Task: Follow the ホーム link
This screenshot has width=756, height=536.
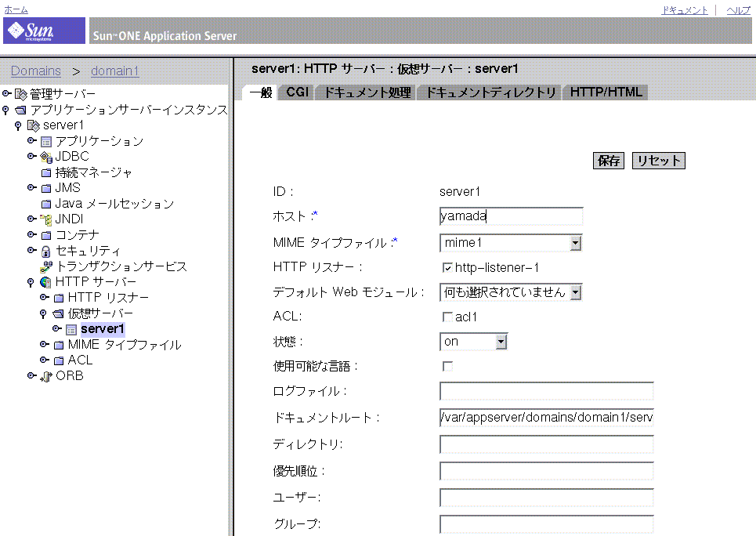Action: pos(16,9)
